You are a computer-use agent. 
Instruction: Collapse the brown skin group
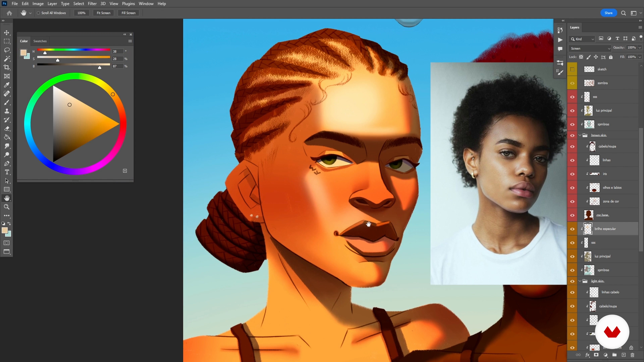click(x=580, y=135)
